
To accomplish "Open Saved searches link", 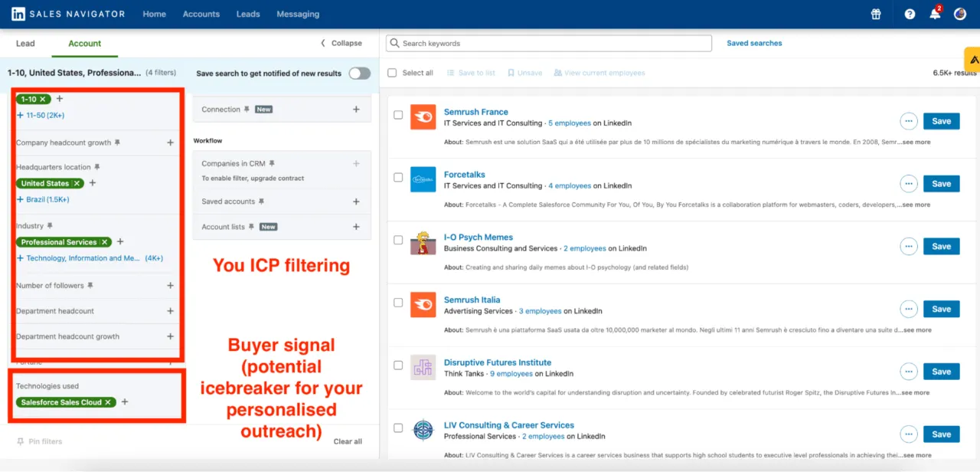I will pos(754,44).
